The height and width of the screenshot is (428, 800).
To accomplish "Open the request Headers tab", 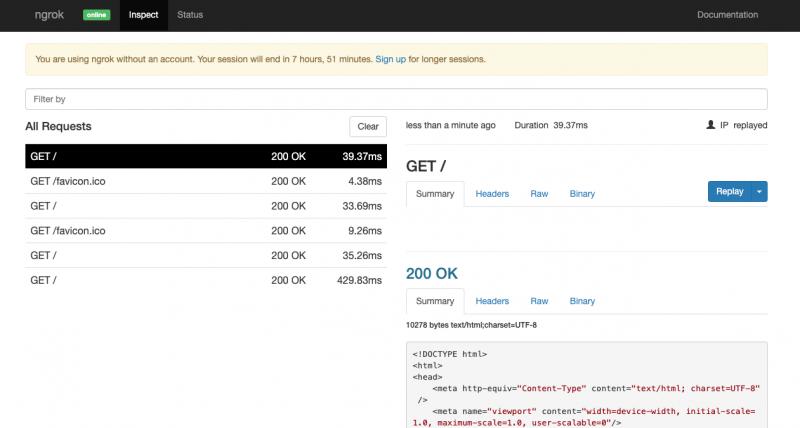I will (491, 193).
